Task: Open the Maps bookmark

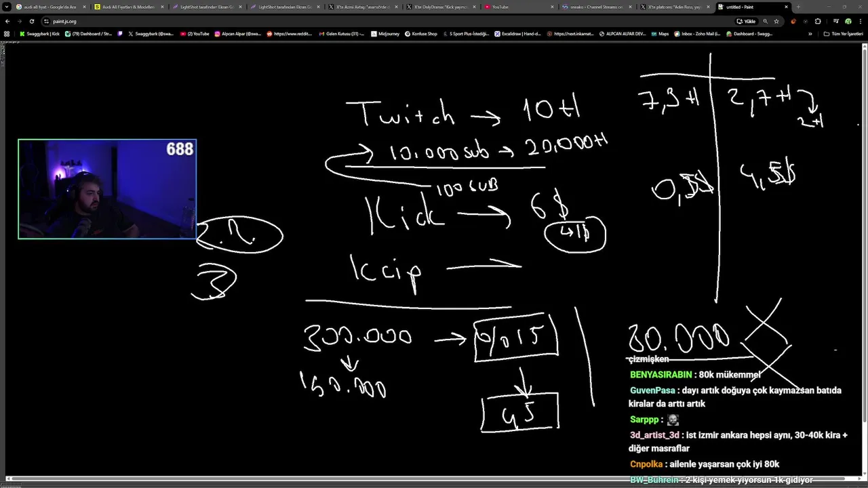Action: point(660,33)
